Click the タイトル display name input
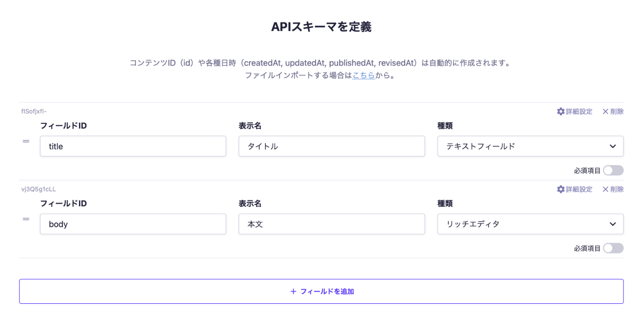Image resolution: width=644 pixels, height=321 pixels. [x=331, y=146]
